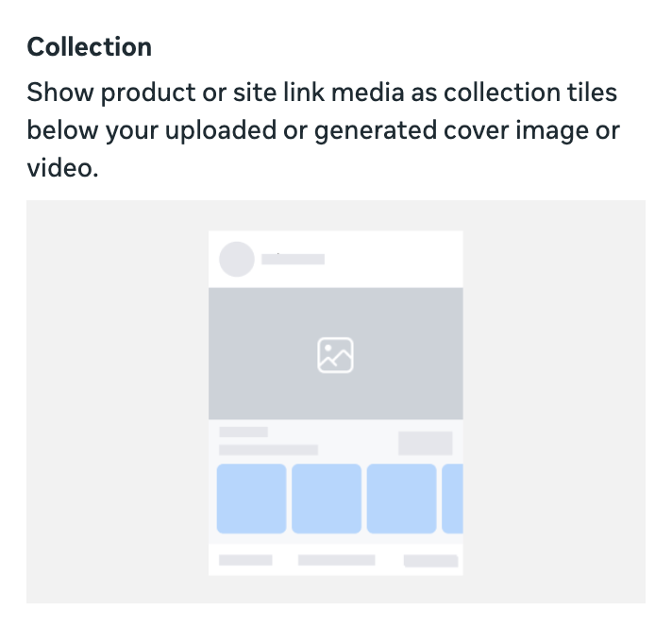Select the first blue collection tile
The image size is (672, 627).
(x=252, y=499)
